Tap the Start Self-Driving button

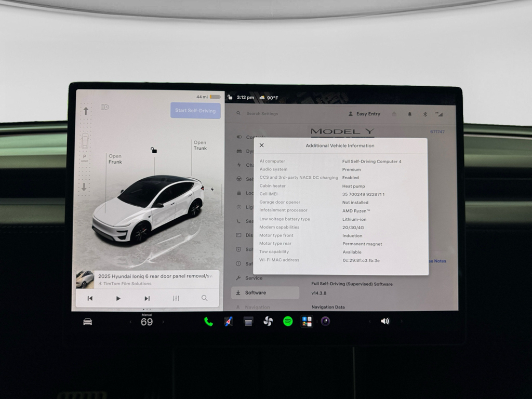[195, 111]
